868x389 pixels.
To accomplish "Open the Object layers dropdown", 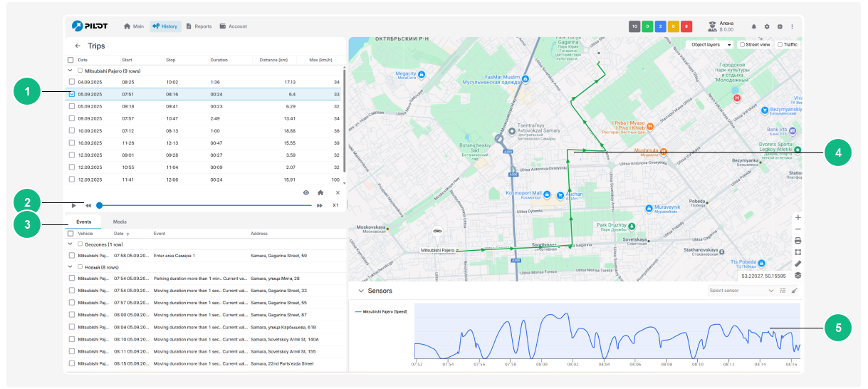I will [x=710, y=45].
